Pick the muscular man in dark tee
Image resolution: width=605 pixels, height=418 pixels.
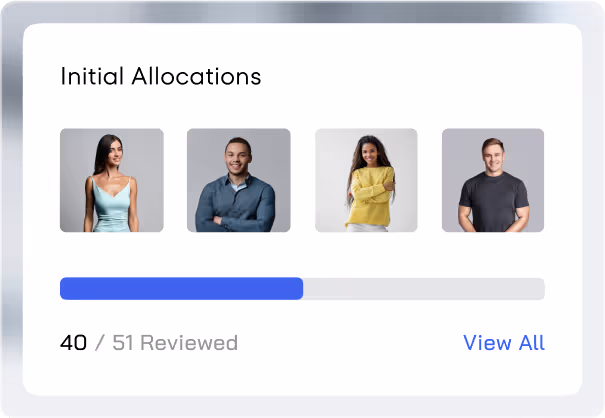click(493, 180)
